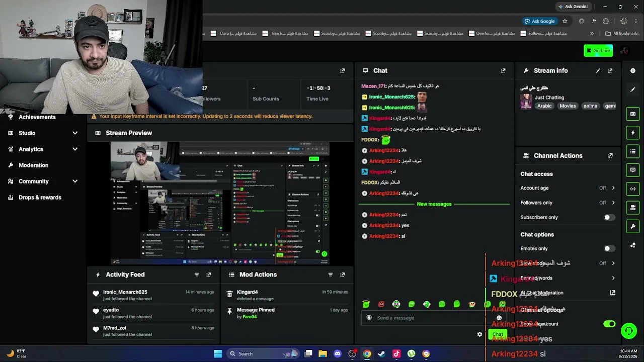Open the green headset support button

[x=628, y=331]
